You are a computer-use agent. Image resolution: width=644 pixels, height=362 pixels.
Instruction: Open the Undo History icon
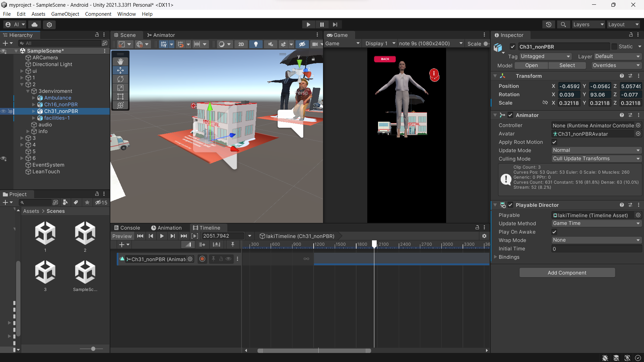(x=549, y=24)
